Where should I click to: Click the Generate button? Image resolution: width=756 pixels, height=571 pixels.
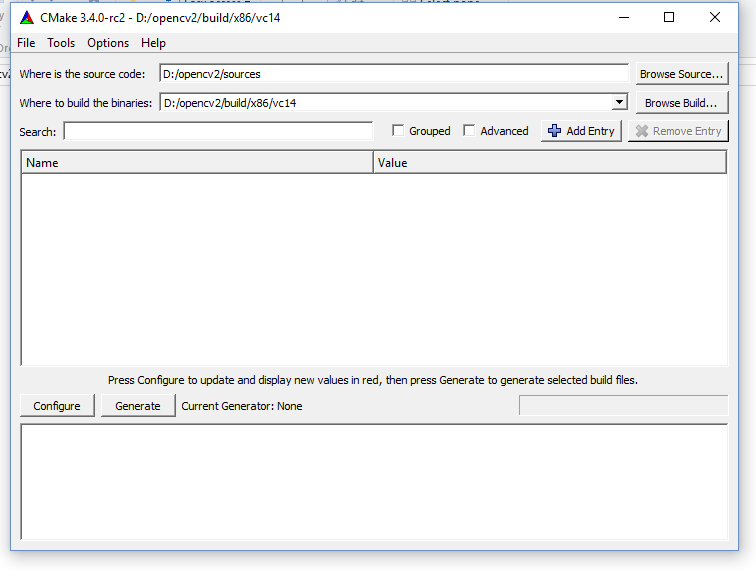coord(138,406)
